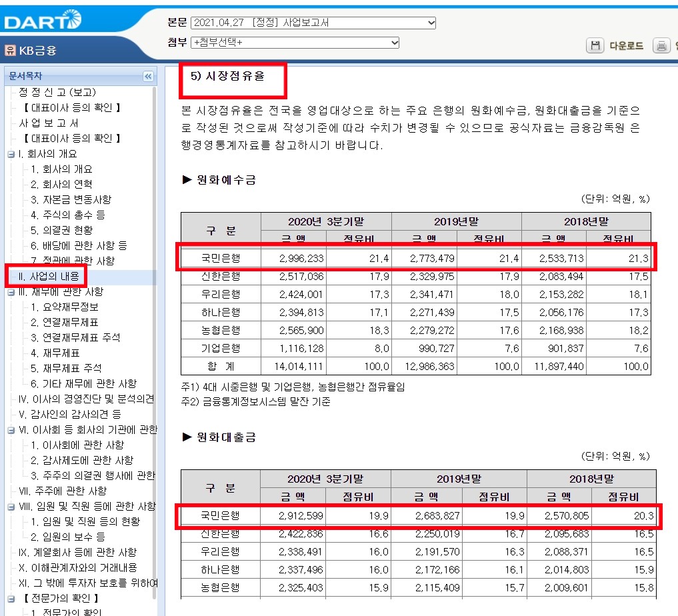The width and height of the screenshot is (678, 616).
Task: Click the printer icon
Action: click(x=661, y=45)
